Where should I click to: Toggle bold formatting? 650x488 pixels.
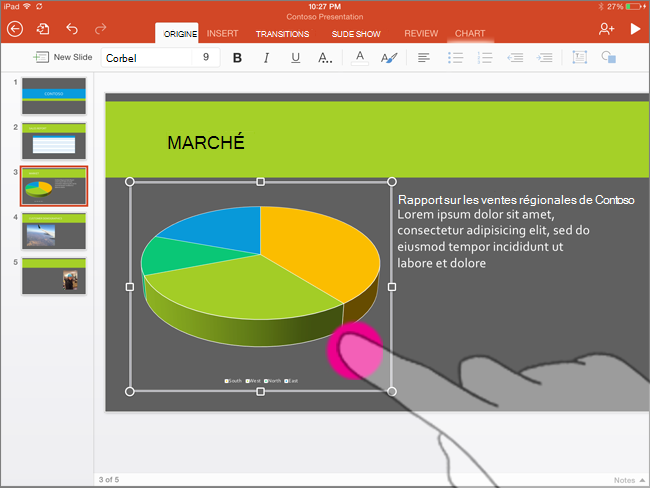coord(237,58)
